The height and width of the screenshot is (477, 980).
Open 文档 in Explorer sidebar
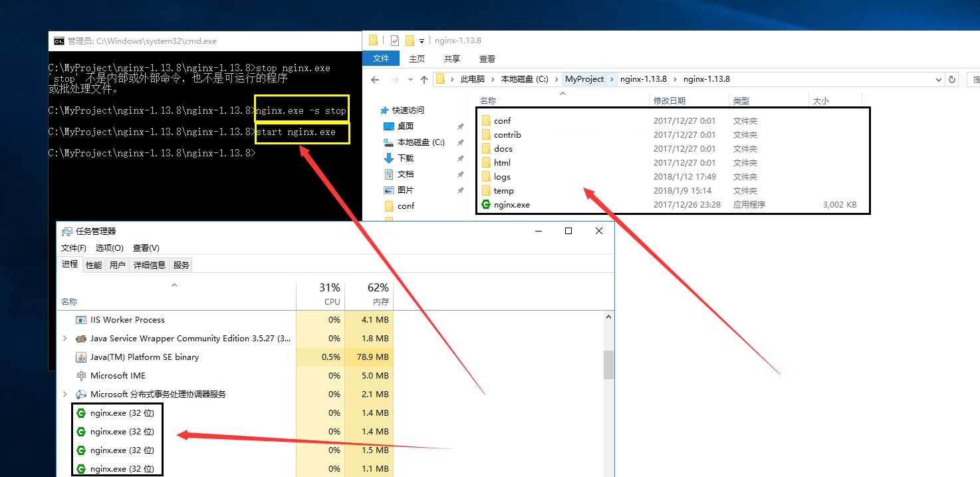[x=406, y=174]
